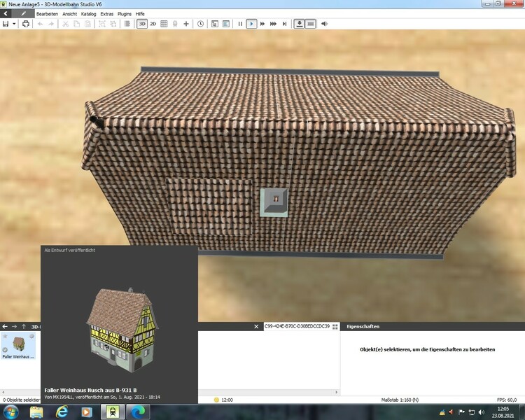Click the catalog search field with GUID
Screen dimensions: 525x420
[x=297, y=326]
